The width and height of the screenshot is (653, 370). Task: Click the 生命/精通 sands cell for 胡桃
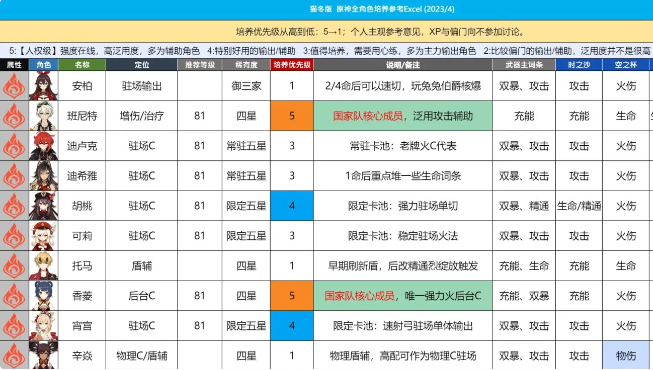coord(579,206)
